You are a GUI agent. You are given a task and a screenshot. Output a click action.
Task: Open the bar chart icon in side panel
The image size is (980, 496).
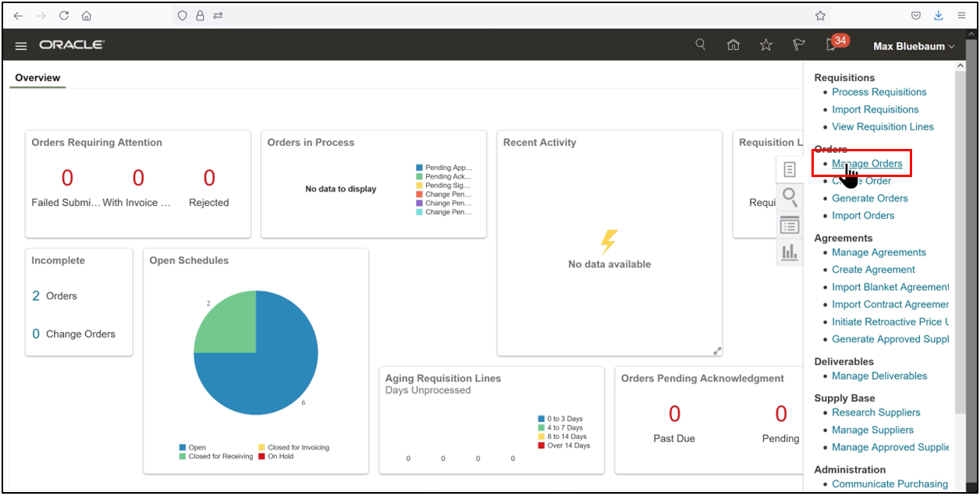tap(789, 252)
